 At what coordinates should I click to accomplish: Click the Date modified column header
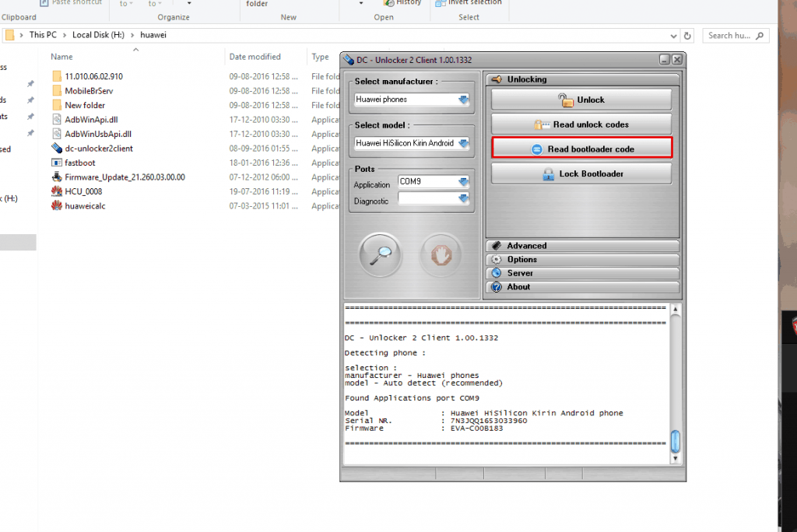coord(255,57)
